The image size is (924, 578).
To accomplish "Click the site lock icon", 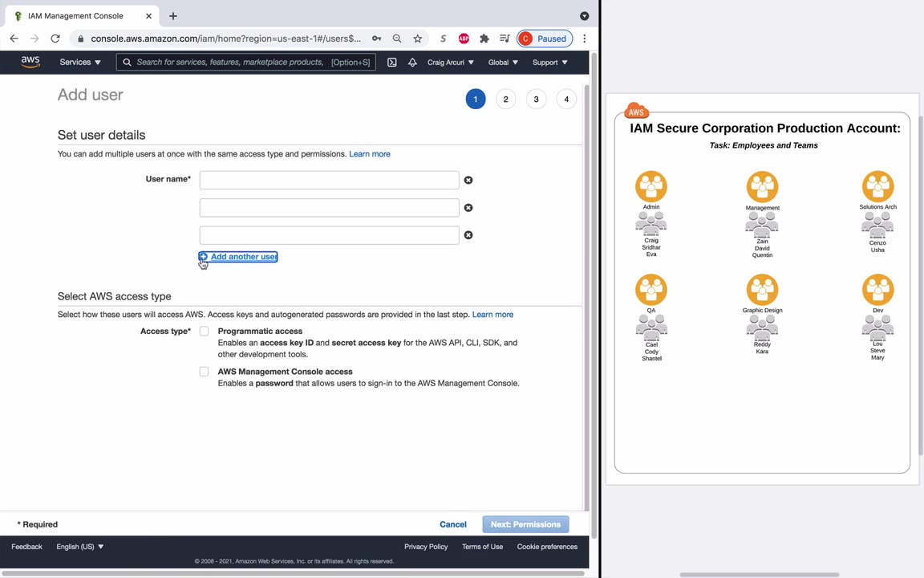I will point(81,39).
